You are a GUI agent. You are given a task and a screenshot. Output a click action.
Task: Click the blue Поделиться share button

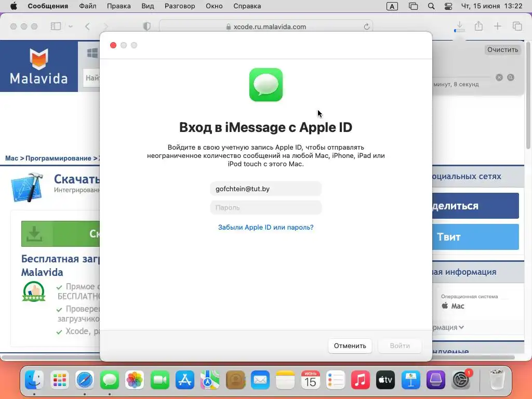(x=475, y=206)
